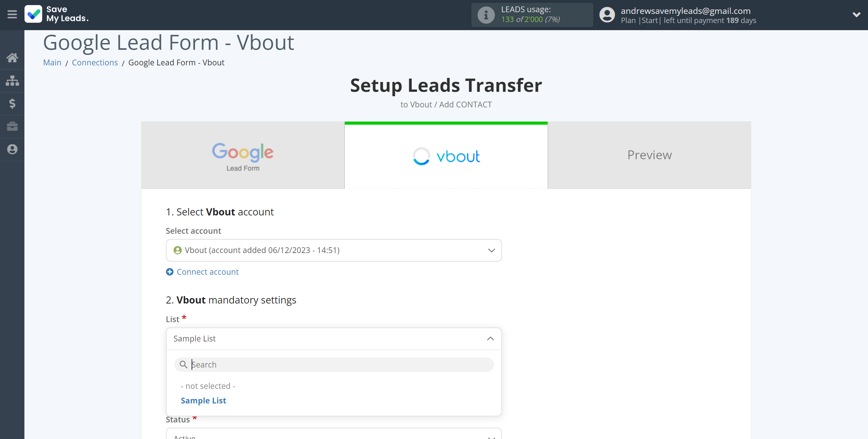Type in the List search input field
This screenshot has width=868, height=439.
(x=334, y=364)
